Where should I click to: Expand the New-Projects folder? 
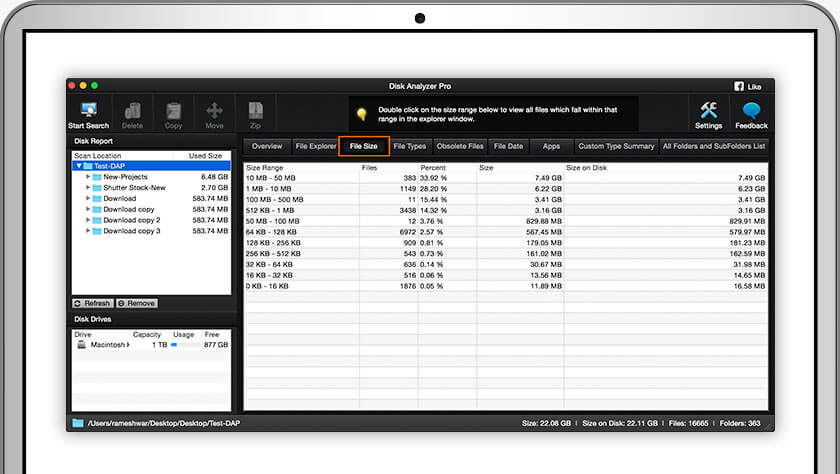pyautogui.click(x=88, y=177)
